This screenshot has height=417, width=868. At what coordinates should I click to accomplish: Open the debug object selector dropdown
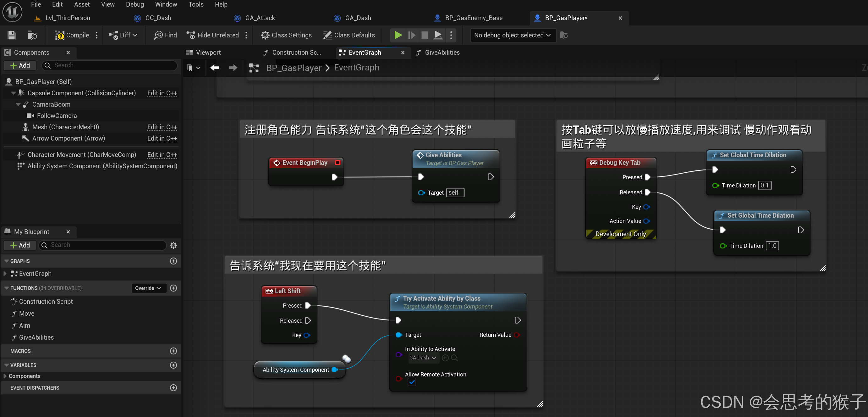coord(512,35)
